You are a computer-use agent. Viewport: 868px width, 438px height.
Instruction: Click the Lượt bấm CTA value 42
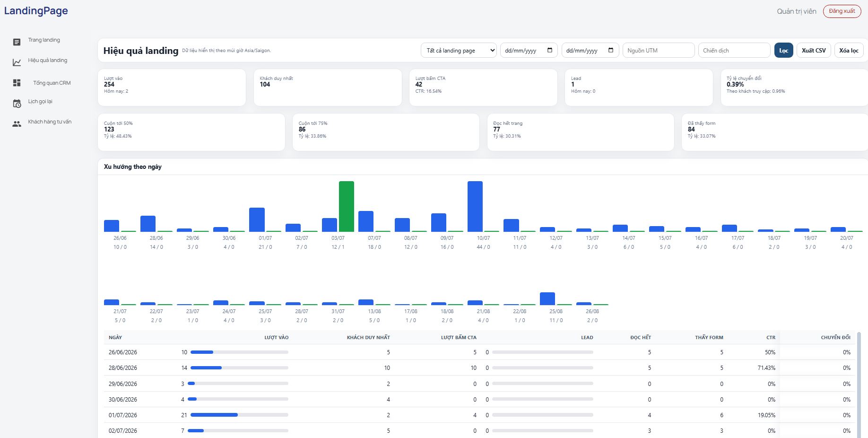[x=419, y=84]
